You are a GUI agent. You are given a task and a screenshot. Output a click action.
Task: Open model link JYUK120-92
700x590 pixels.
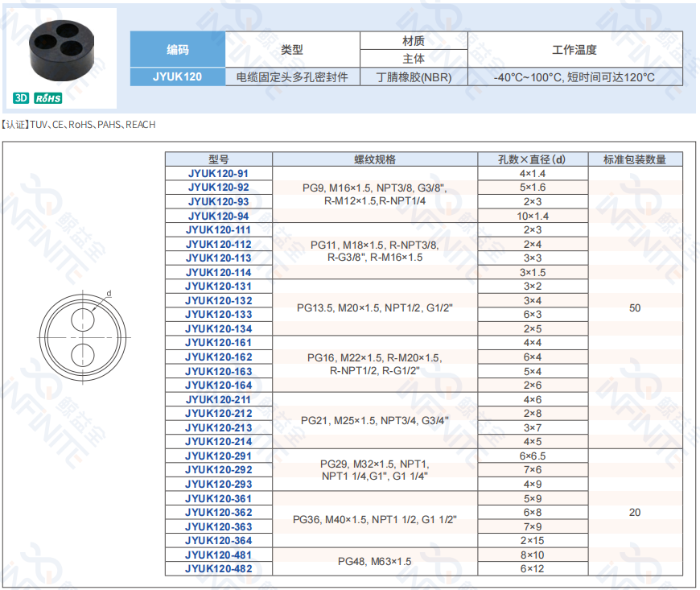218,187
